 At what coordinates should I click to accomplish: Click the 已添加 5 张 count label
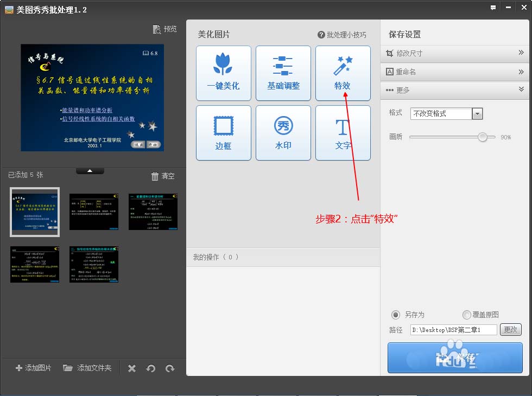[26, 175]
